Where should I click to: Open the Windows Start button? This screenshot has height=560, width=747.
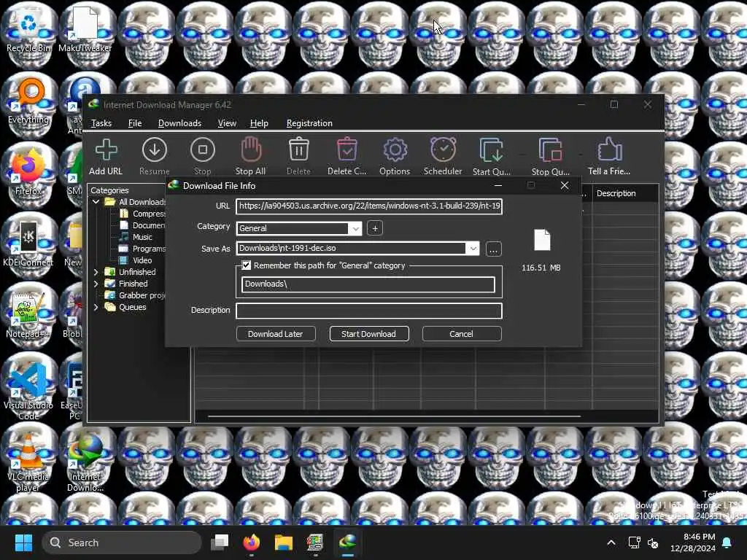(x=23, y=542)
